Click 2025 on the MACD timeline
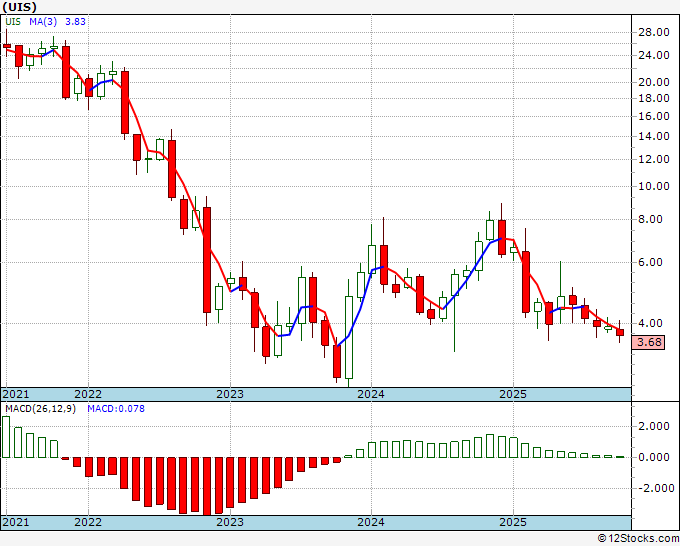The height and width of the screenshot is (546, 680). pos(513,522)
